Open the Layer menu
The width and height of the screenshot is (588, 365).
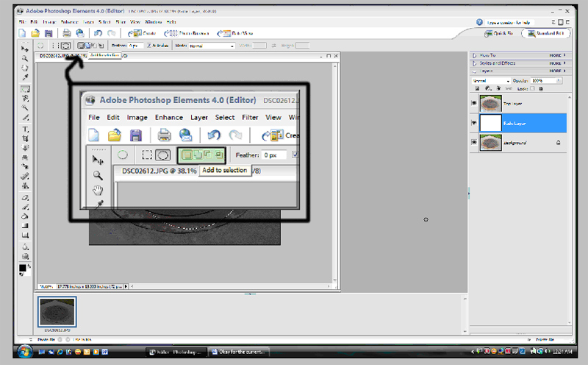click(x=88, y=22)
